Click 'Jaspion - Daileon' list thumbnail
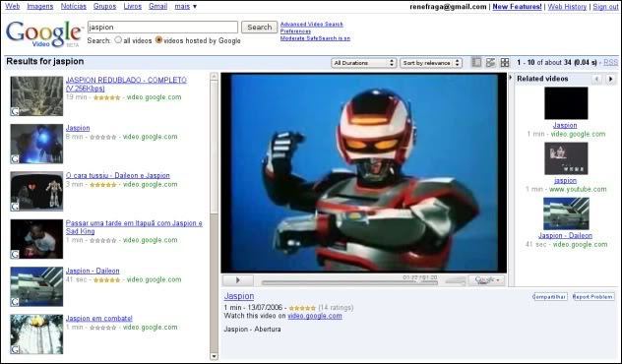622x364 pixels. pyautogui.click(x=36, y=286)
